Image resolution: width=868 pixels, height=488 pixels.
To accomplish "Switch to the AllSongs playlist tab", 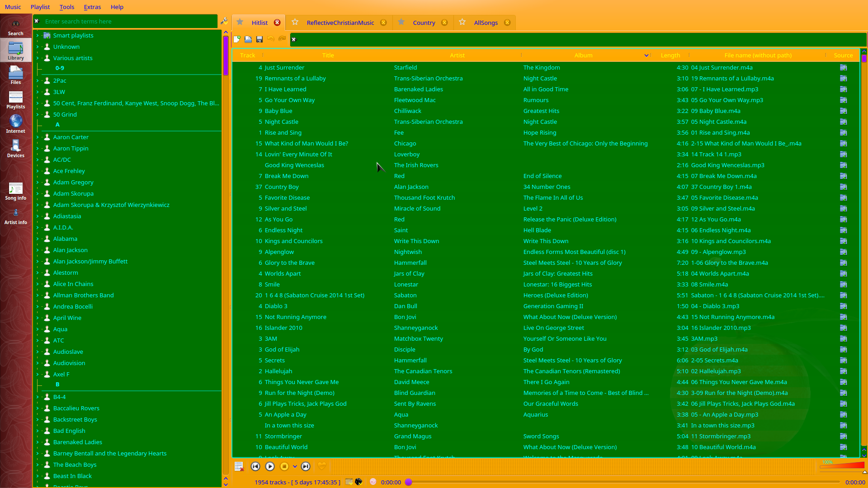I will pos(486,23).
